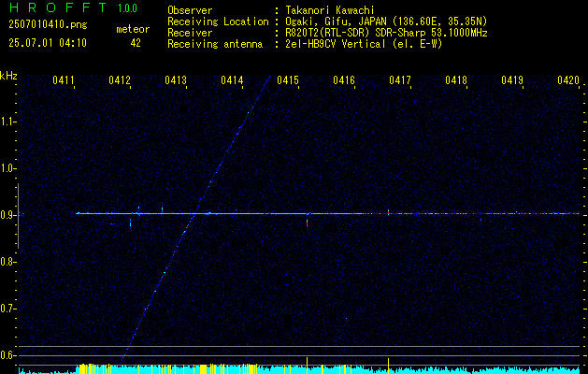Click version number 1.0.0

pyautogui.click(x=127, y=8)
